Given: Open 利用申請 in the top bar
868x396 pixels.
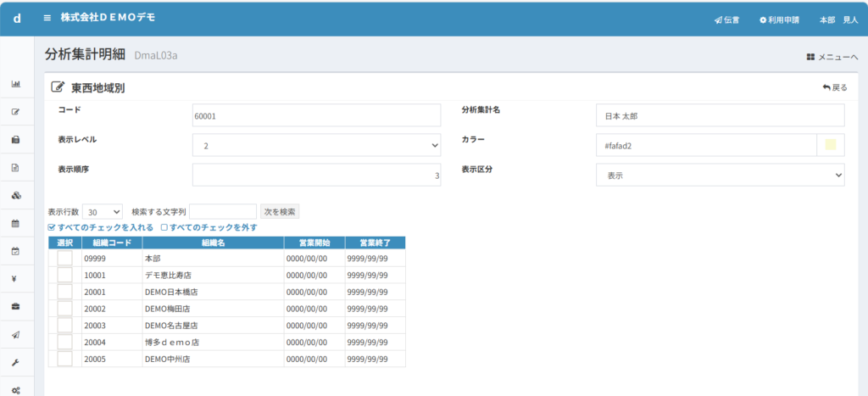Looking at the screenshot, I should (779, 20).
